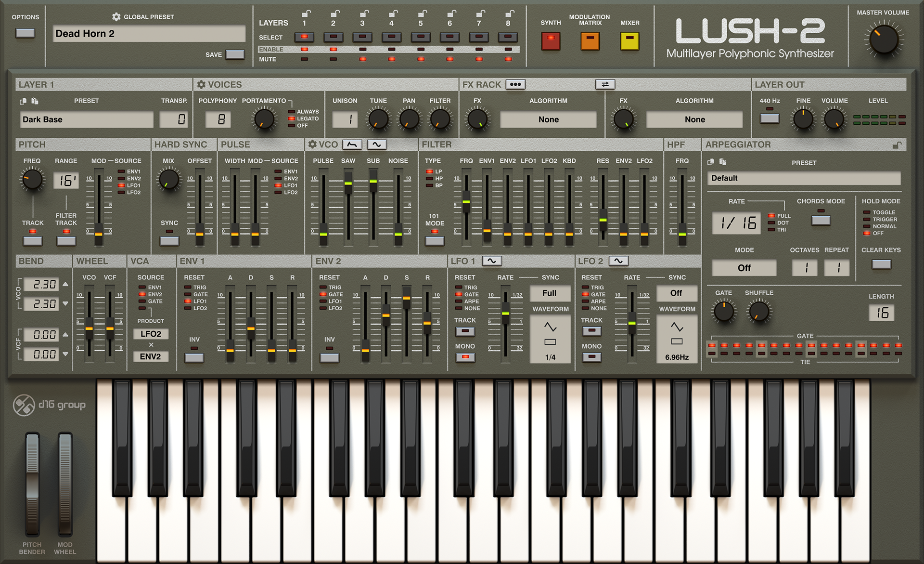
Task: Toggle Hard Sync SYNC button
Action: click(x=169, y=241)
